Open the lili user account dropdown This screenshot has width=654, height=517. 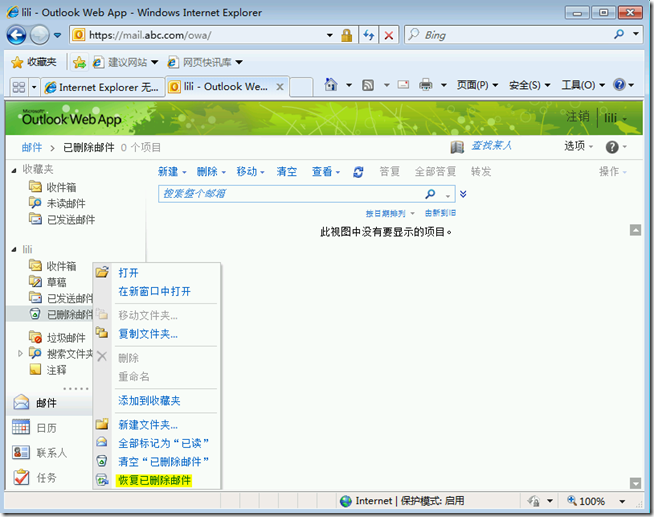tap(615, 118)
